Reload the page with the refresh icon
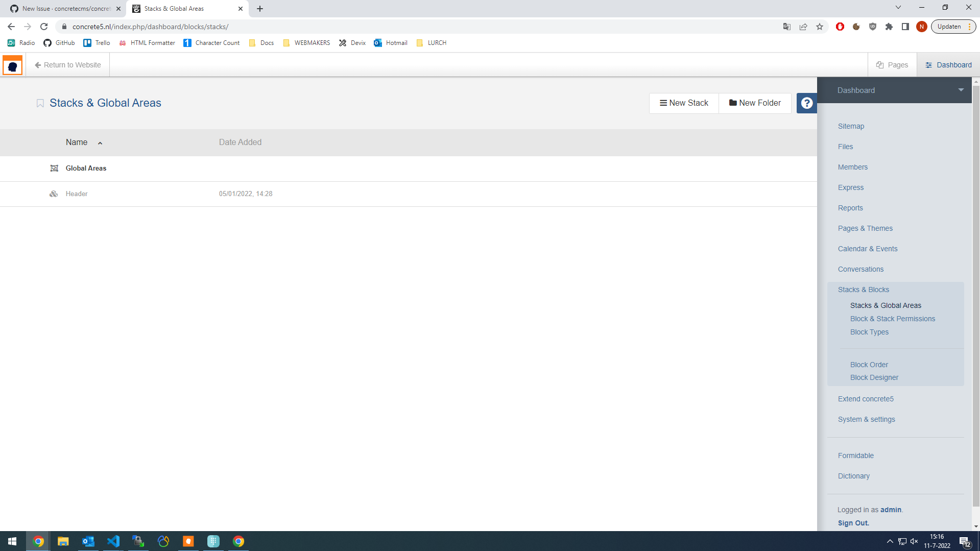The height and width of the screenshot is (551, 980). (x=44, y=27)
